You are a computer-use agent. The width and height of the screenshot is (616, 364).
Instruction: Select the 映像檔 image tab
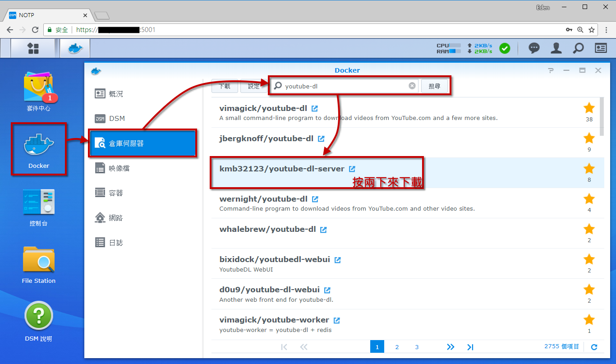(x=143, y=168)
